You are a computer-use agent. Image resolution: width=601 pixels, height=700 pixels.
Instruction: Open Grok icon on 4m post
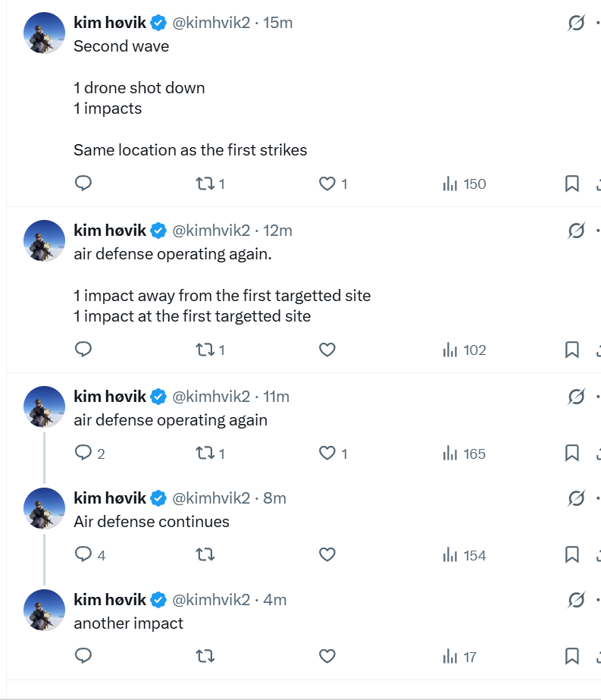point(576,600)
